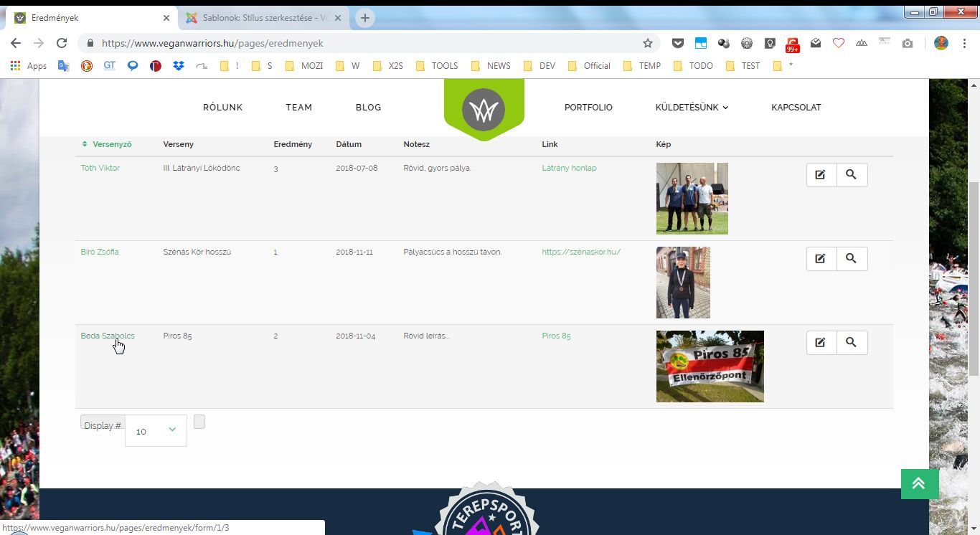
Task: Expand the KÜLDETÉSÜNK menu dropdown
Action: coord(691,108)
